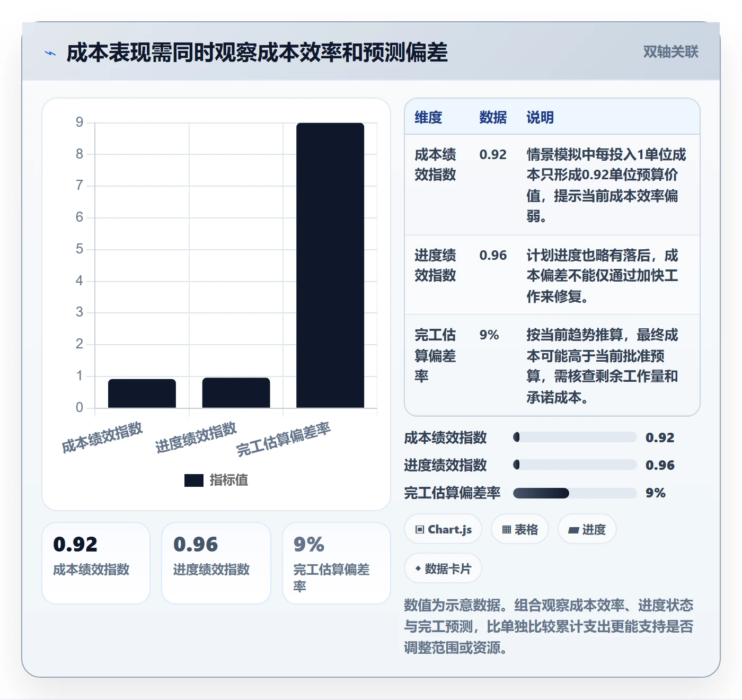Click the square icon in Chart.js chip
742x700 pixels.
click(420, 529)
